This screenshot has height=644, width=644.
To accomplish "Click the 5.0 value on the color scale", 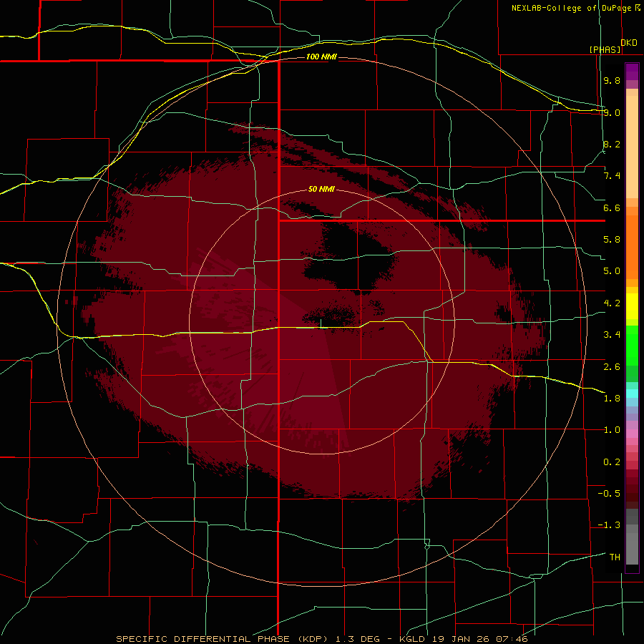I will click(x=612, y=271).
